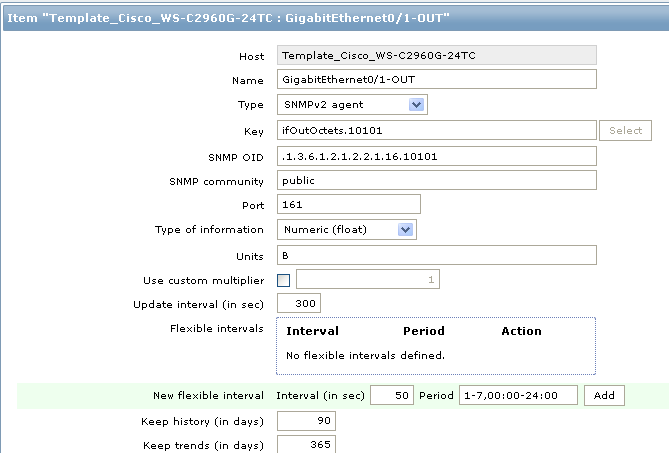The height and width of the screenshot is (453, 669).
Task: Click the Keep history field showing 90
Action: [x=306, y=421]
